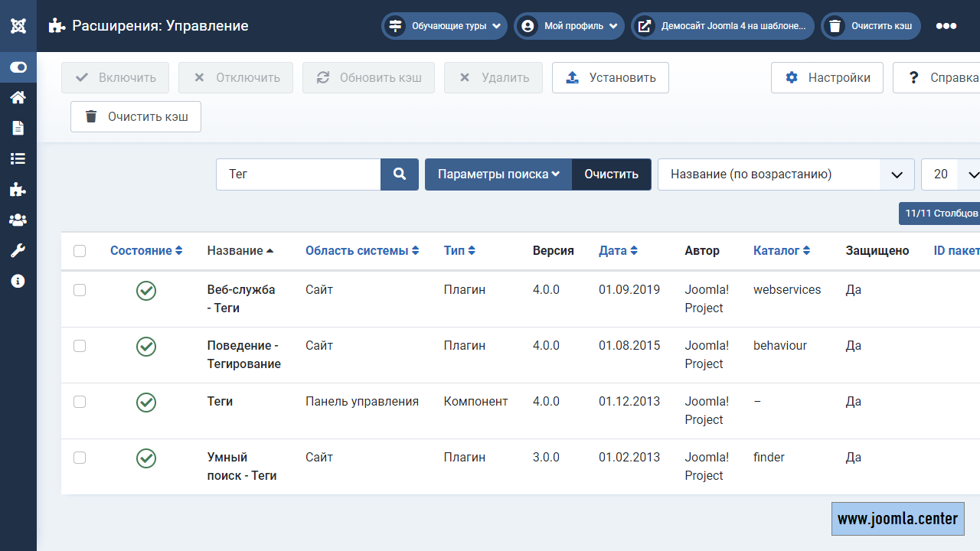Disable the Умный поиск - Теги status
The width and height of the screenshot is (980, 551).
click(x=146, y=458)
